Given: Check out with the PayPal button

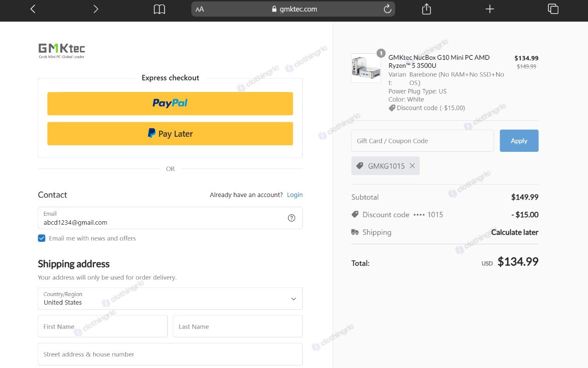Looking at the screenshot, I should (x=170, y=103).
